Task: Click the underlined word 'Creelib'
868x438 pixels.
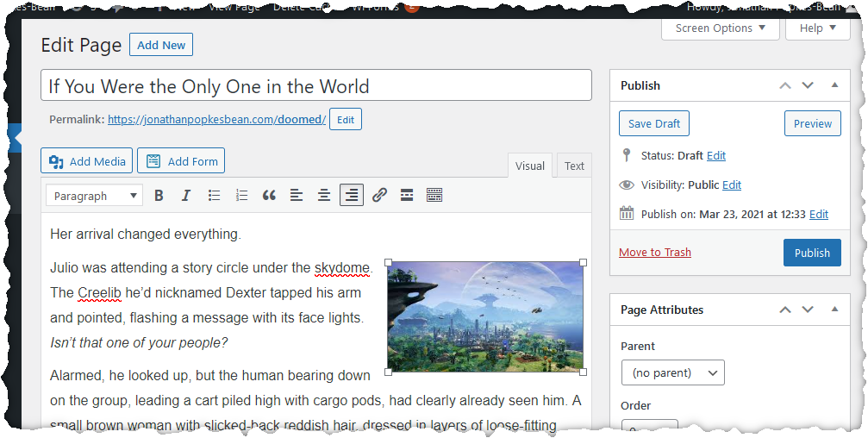Action: [x=100, y=293]
